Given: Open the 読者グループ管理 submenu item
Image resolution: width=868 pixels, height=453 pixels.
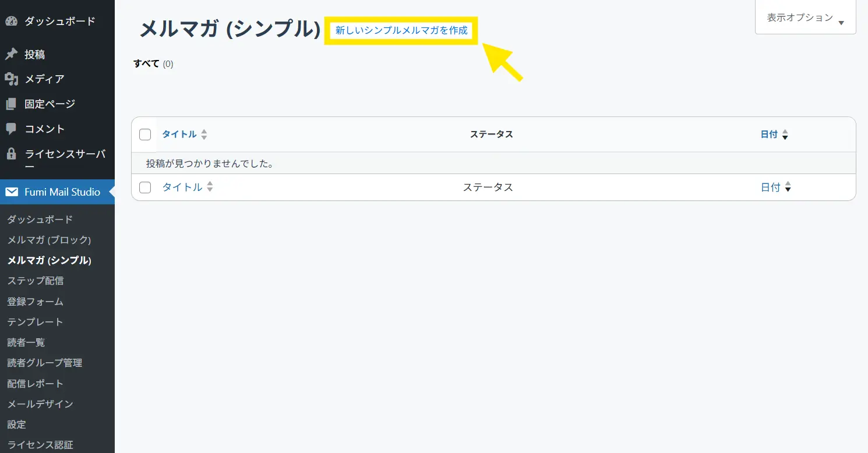Looking at the screenshot, I should [45, 363].
